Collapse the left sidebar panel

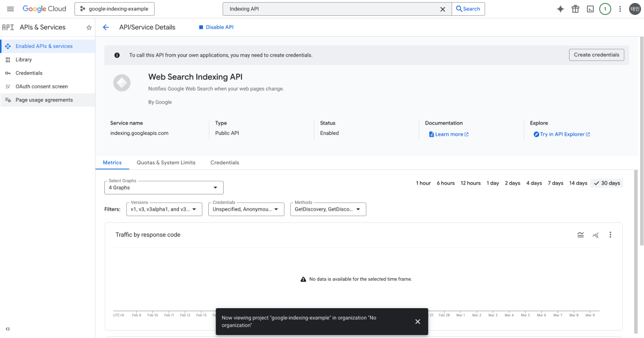pyautogui.click(x=8, y=329)
